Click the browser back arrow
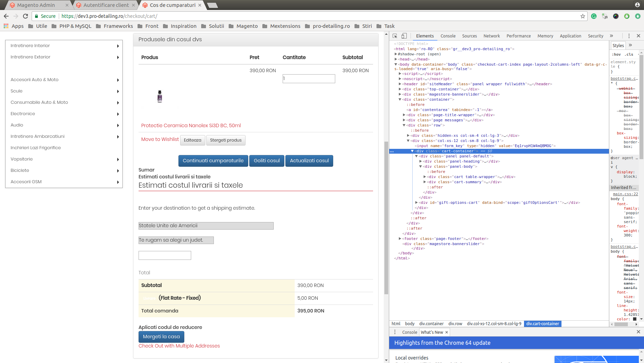This screenshot has width=644, height=363. point(6,16)
